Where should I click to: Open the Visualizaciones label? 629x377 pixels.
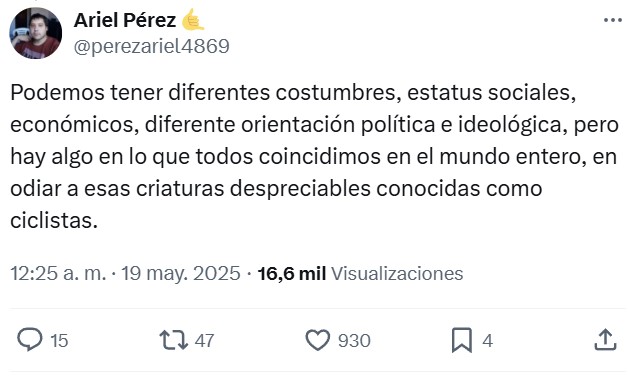coord(397,274)
